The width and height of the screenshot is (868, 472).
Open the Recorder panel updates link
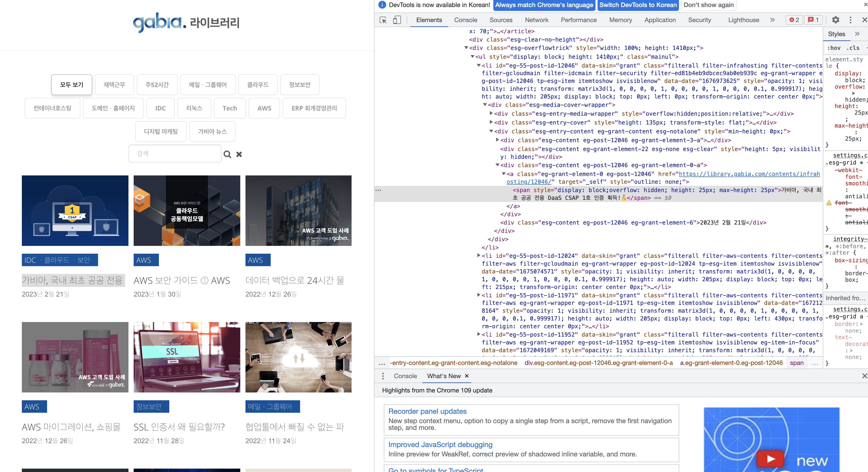coord(427,411)
